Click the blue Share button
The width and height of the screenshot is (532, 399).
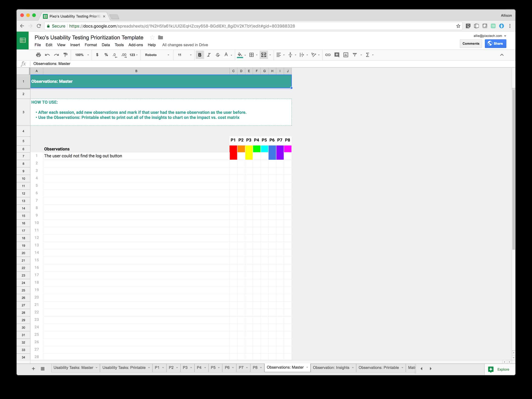[495, 44]
